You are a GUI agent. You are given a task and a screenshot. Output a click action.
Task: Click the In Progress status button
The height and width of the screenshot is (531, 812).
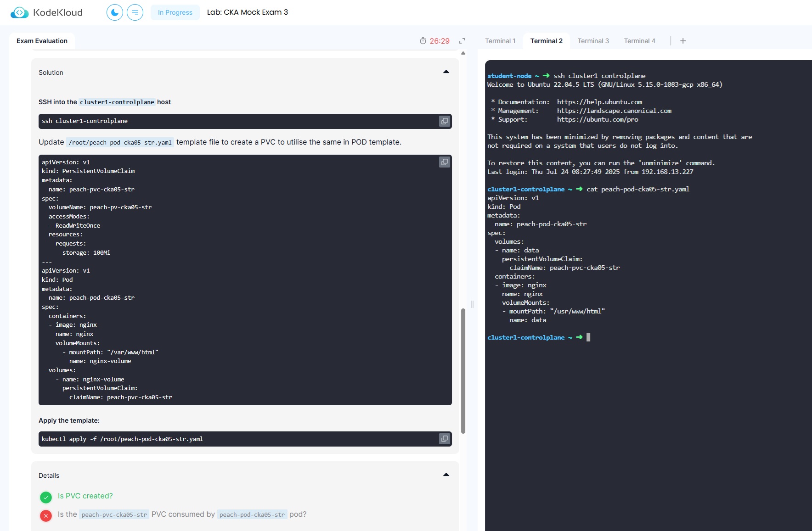pos(175,12)
